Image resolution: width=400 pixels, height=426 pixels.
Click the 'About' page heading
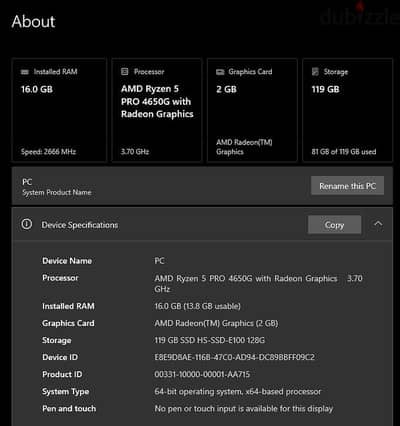(33, 21)
